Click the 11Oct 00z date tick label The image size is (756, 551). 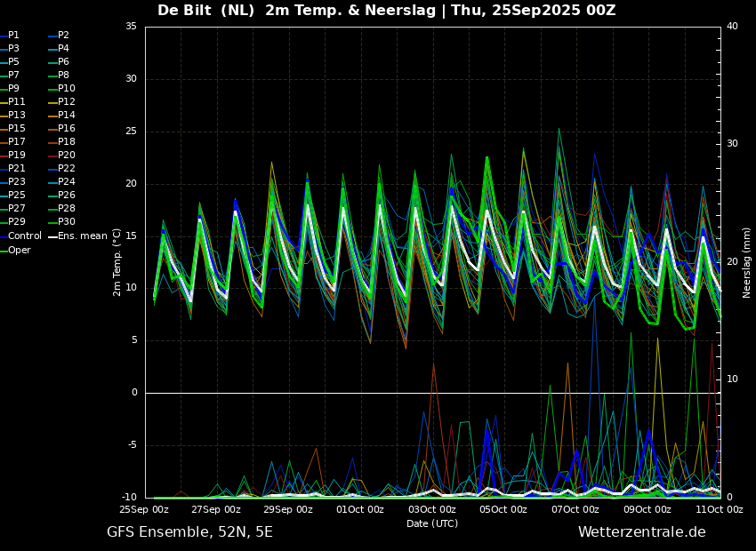tap(720, 509)
